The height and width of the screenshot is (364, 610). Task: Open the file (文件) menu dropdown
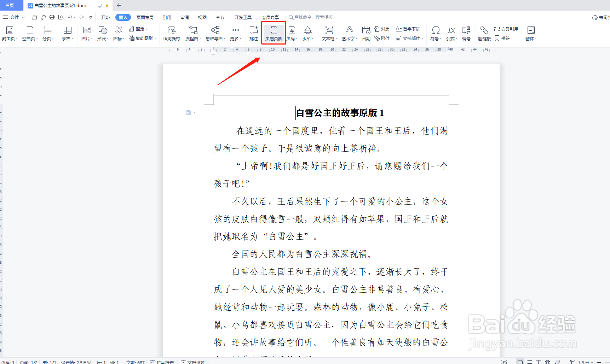pyautogui.click(x=14, y=17)
